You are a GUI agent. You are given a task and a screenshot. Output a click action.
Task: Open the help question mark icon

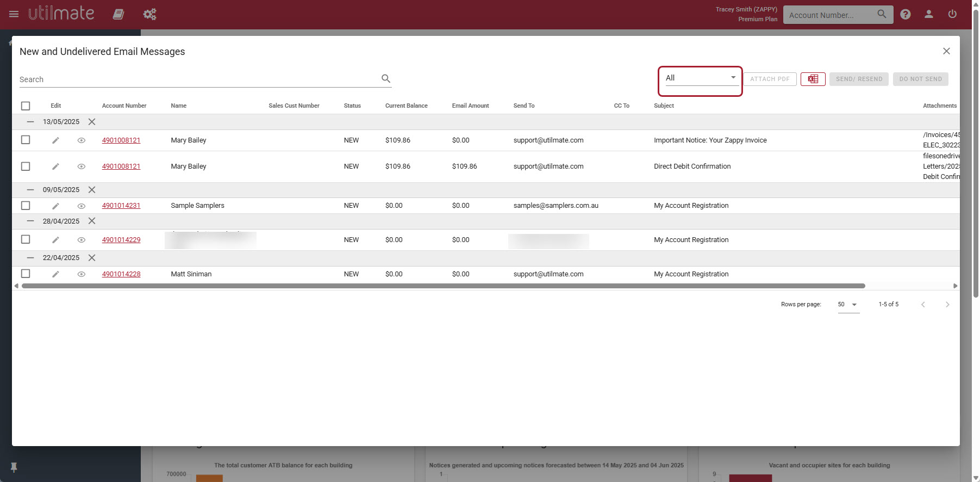tap(905, 15)
